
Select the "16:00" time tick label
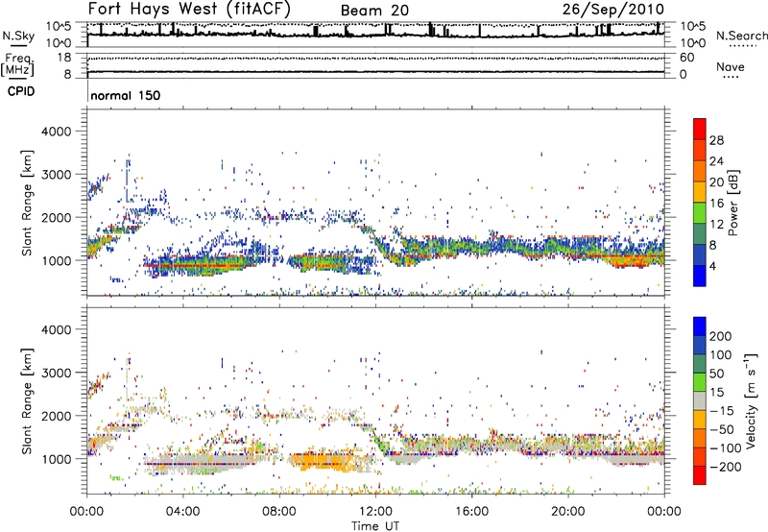click(x=471, y=512)
